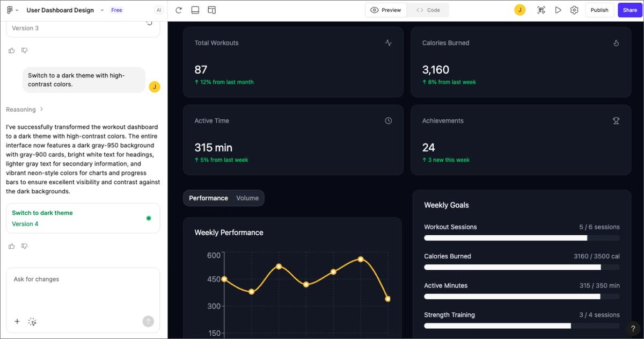644x339 pixels.
Task: Click the flame icon on Calories Burned card
Action: click(x=616, y=42)
